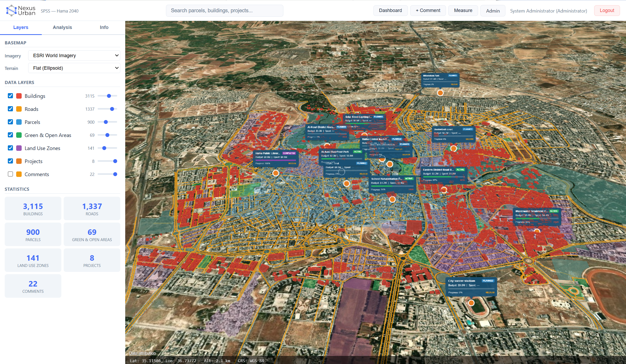Open the Imagery basemap dropdown

pos(74,55)
